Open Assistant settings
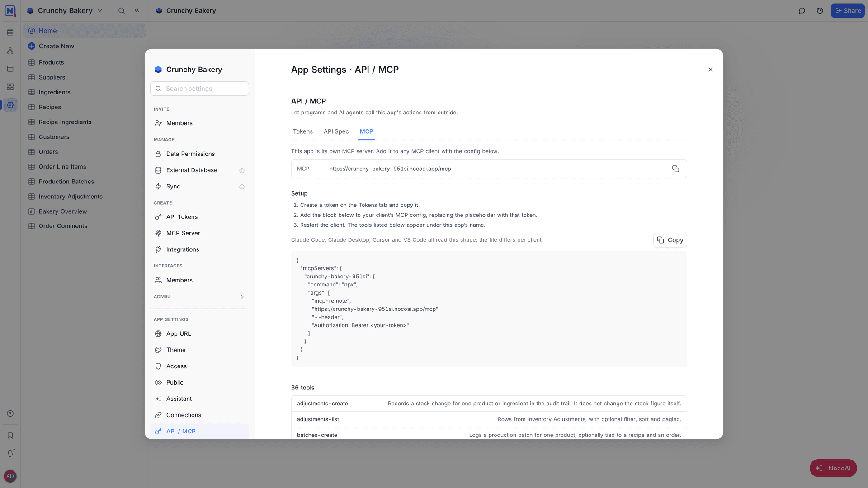The height and width of the screenshot is (488, 868). tap(199, 399)
